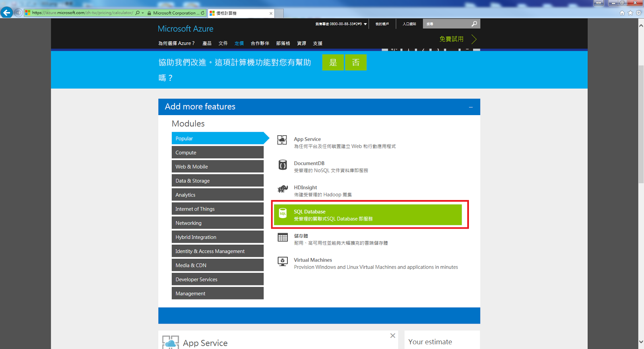
Task: Select Identity & Access Management category
Action: coord(218,251)
